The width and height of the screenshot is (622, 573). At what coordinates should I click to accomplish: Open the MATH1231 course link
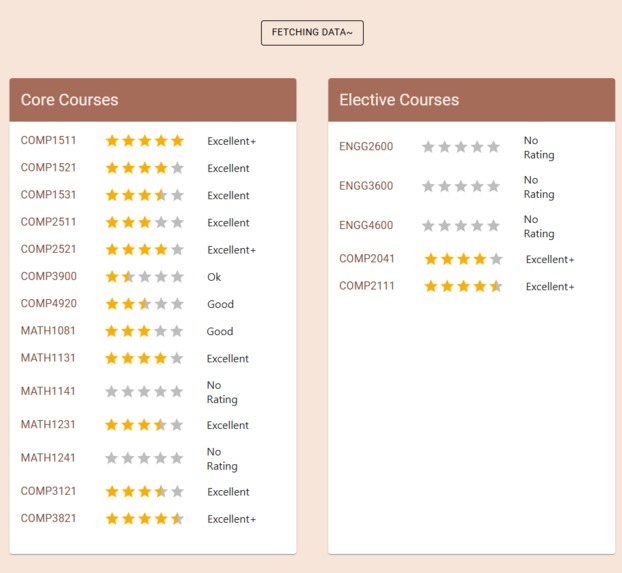point(48,425)
